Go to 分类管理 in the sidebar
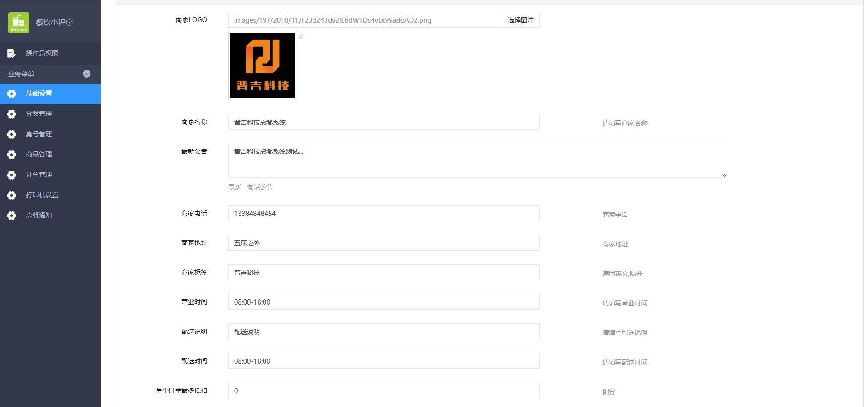Screen dimensions: 868x407 click(x=50, y=114)
